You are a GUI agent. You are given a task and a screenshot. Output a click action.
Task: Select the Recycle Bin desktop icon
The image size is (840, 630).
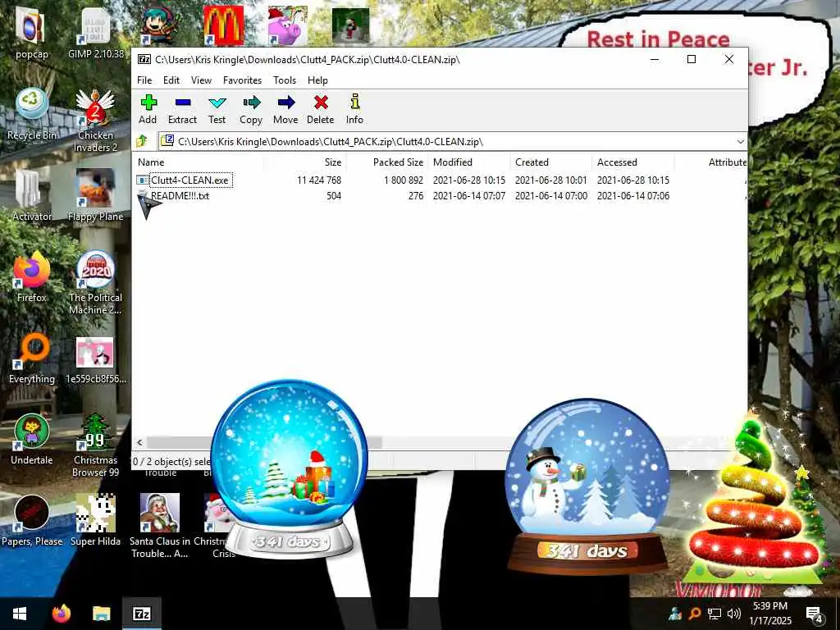click(32, 113)
